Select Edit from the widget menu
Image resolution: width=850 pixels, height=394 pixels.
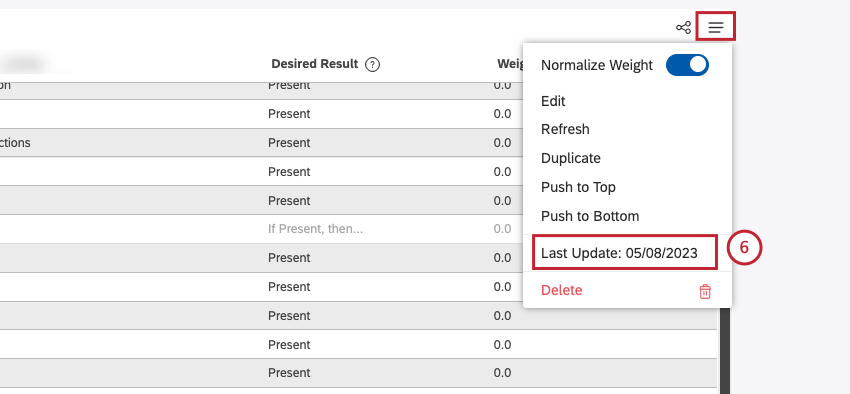pyautogui.click(x=553, y=101)
